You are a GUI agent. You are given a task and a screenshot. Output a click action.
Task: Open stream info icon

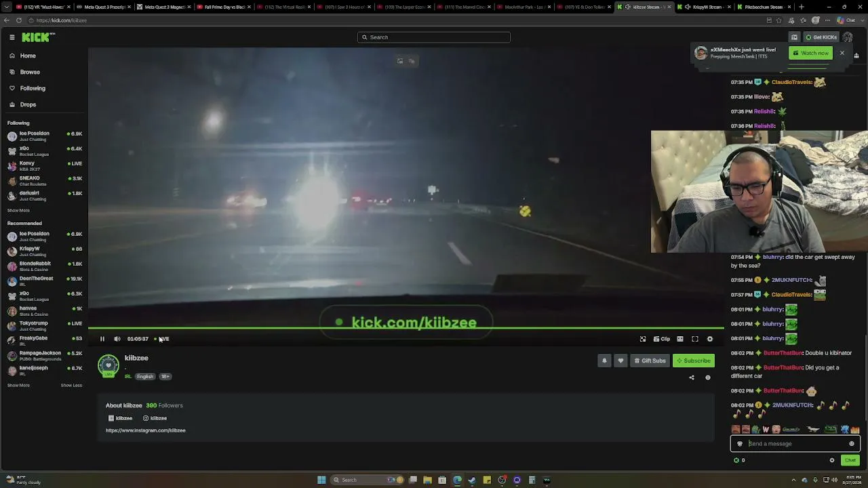708,378
